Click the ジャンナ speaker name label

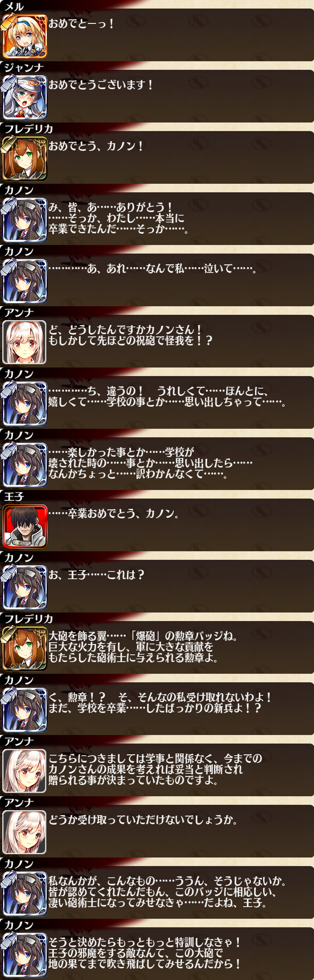(24, 68)
